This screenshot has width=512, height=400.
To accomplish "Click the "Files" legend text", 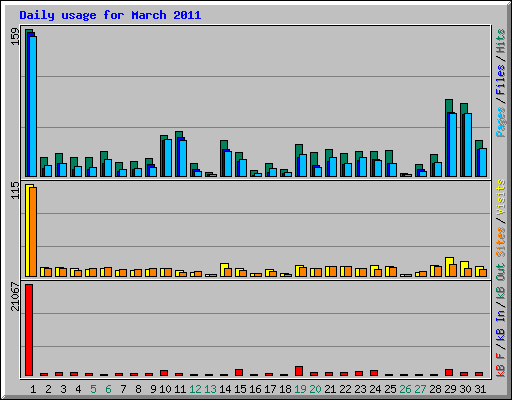I will point(500,80).
